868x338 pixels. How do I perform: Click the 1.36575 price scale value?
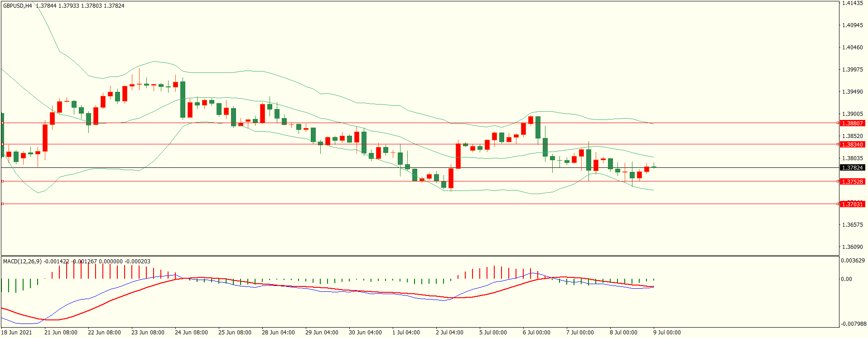[852, 225]
